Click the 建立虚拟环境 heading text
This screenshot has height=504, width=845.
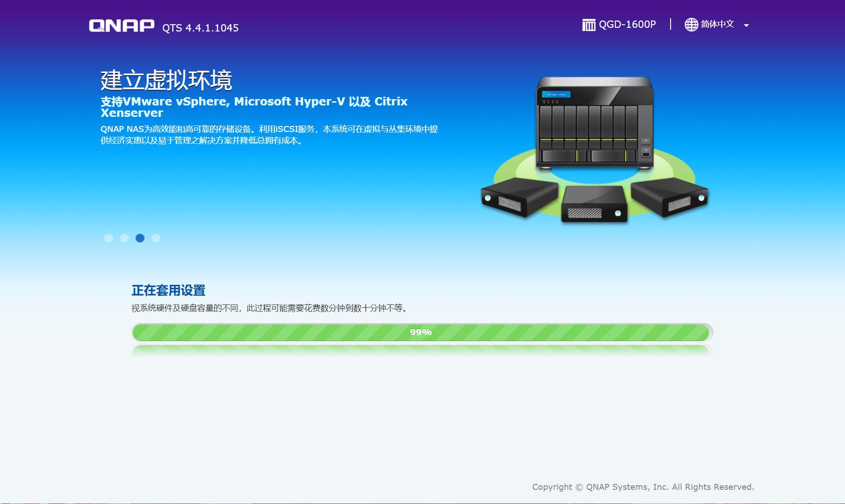[x=167, y=81]
